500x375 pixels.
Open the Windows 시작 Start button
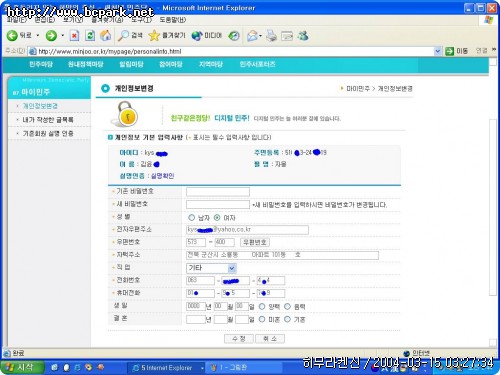pos(22,368)
